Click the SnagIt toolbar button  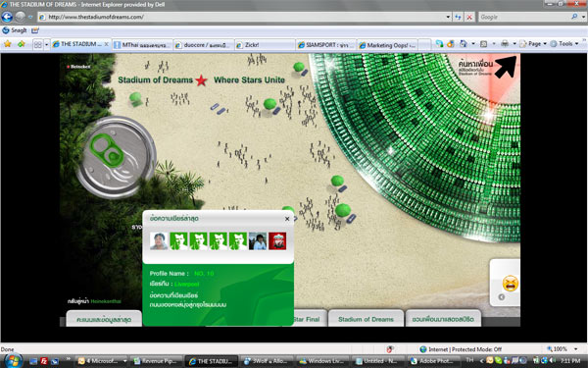[15, 30]
